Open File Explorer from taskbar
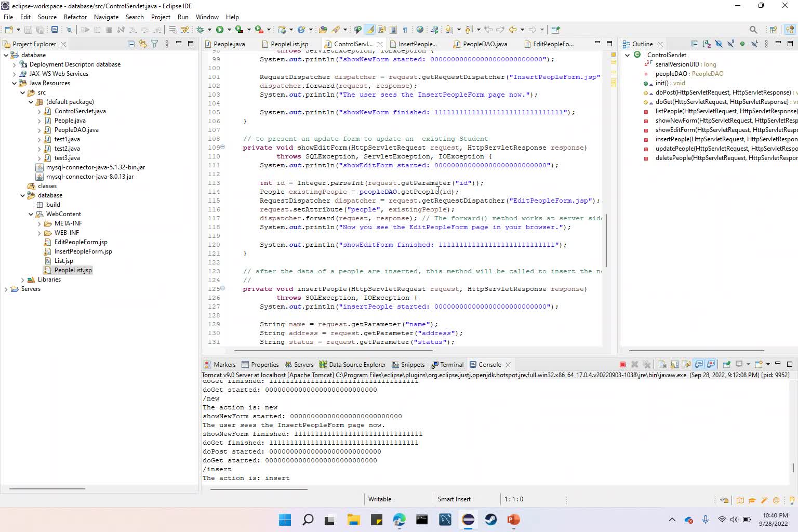This screenshot has width=798, height=532. (353, 520)
